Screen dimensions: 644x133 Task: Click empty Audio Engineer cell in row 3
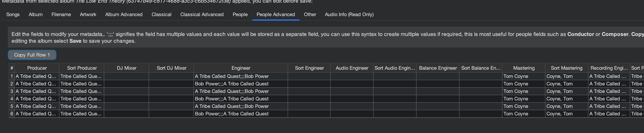(352, 91)
